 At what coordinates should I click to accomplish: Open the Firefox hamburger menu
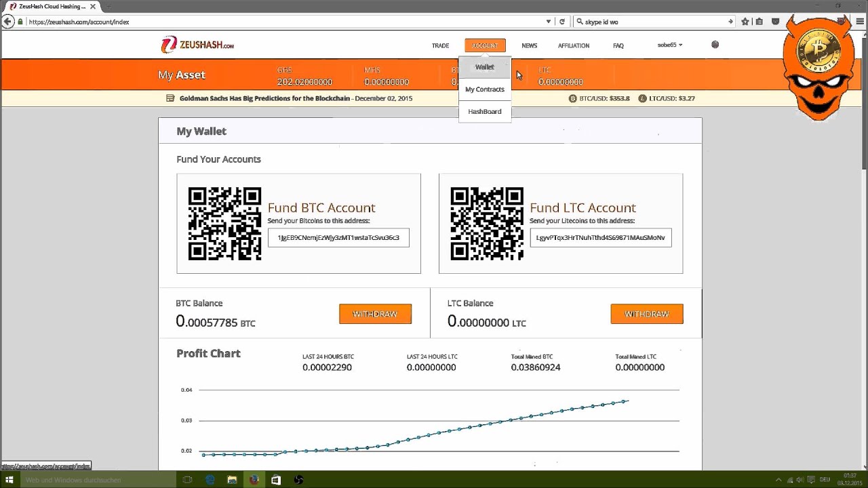[859, 22]
